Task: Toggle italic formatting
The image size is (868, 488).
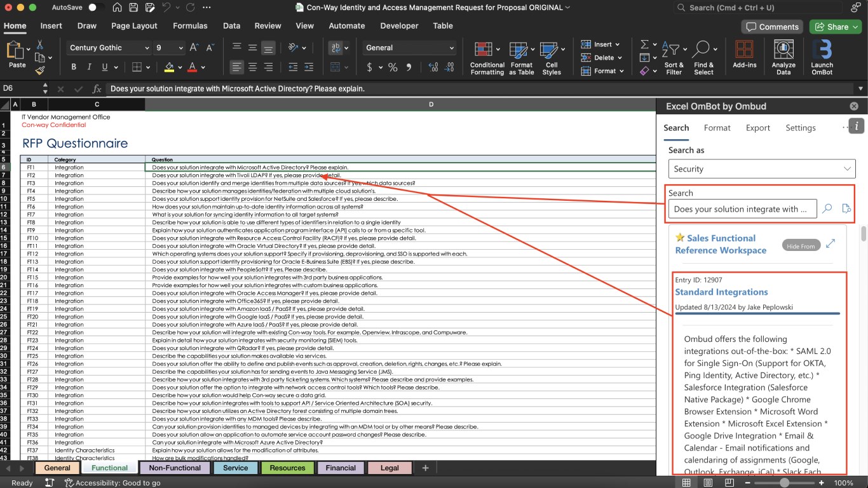Action: (89, 67)
